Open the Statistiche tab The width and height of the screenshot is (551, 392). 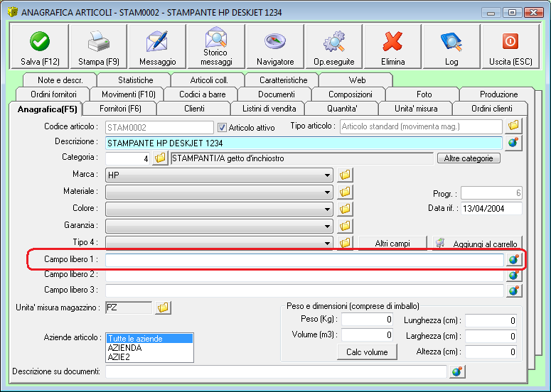click(x=135, y=80)
